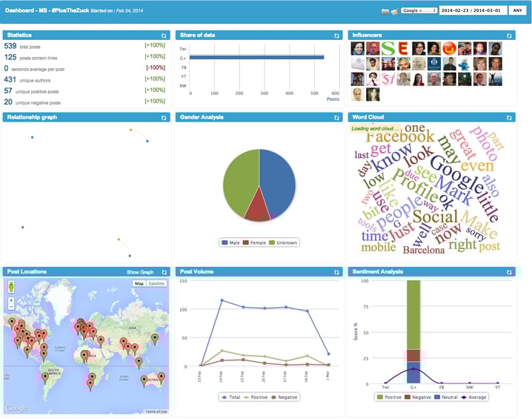Click the word Facebook in the word cloud
532x419 pixels.
coord(400,137)
